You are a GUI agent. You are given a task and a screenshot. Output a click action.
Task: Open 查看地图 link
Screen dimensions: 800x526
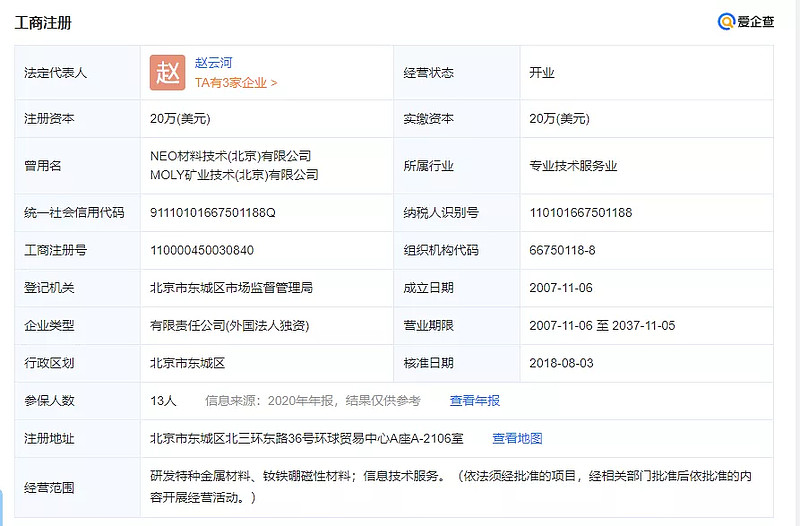pos(517,438)
